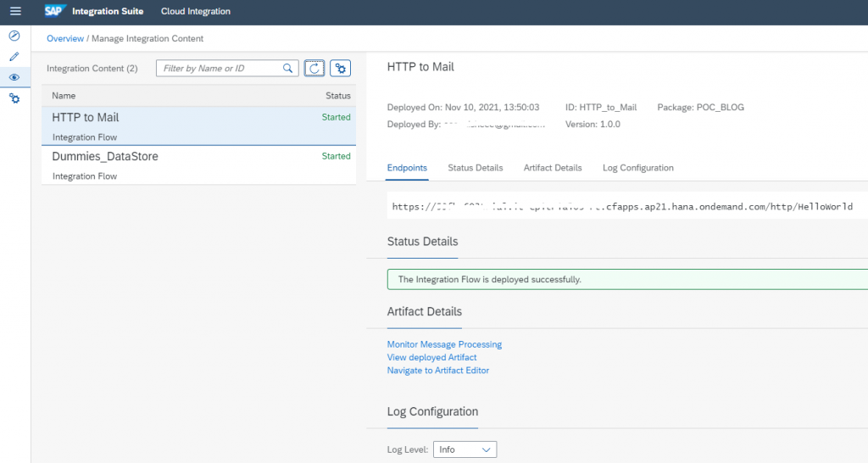Click the Started status of Dummies_DataStore
868x463 pixels.
(x=336, y=156)
